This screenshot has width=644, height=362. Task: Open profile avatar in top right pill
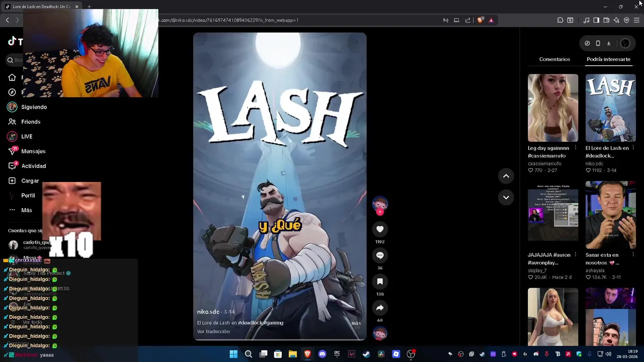click(x=625, y=44)
